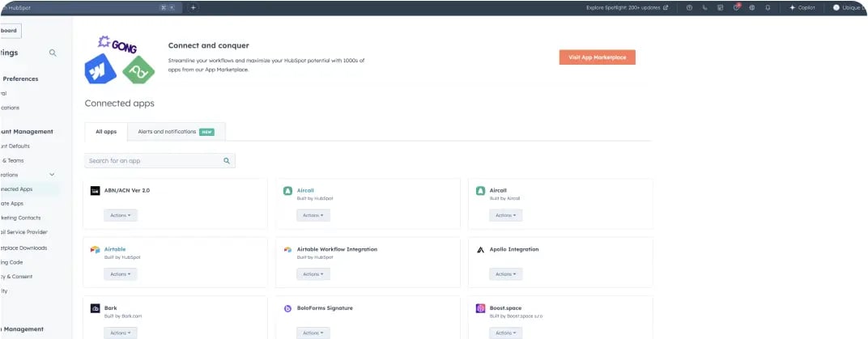The width and height of the screenshot is (868, 339).
Task: Click the search icon in app search field
Action: click(227, 161)
